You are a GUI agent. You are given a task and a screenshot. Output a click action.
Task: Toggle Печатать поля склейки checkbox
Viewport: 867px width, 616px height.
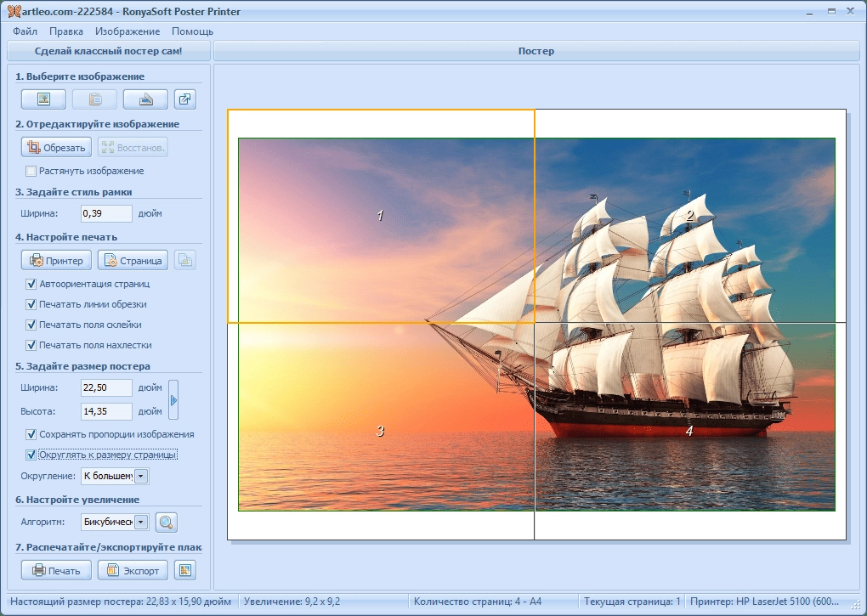(31, 325)
